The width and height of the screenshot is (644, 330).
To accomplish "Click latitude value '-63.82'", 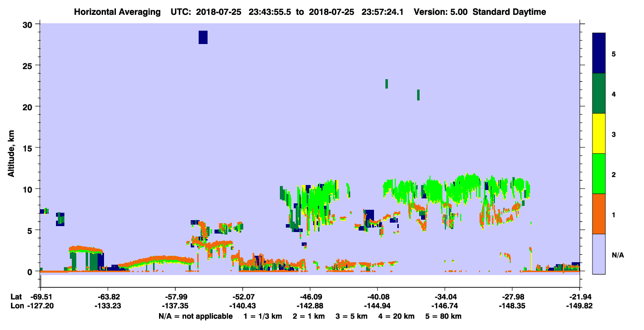I will 107,297.
